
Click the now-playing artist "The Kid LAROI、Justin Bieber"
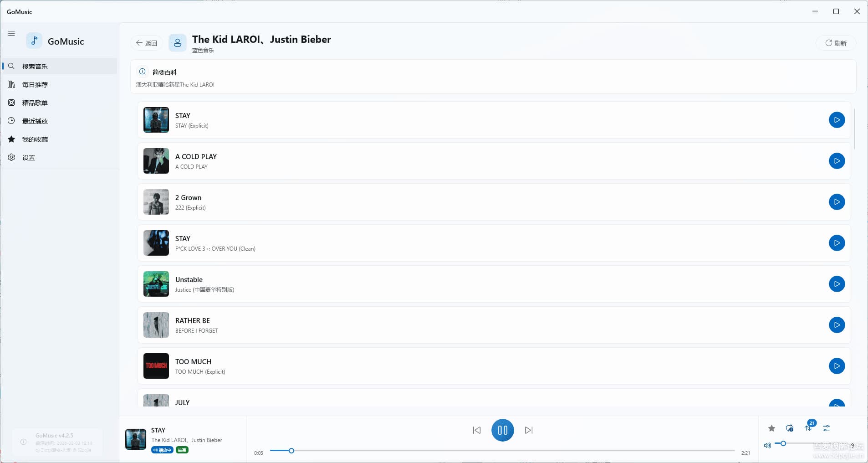pyautogui.click(x=187, y=440)
